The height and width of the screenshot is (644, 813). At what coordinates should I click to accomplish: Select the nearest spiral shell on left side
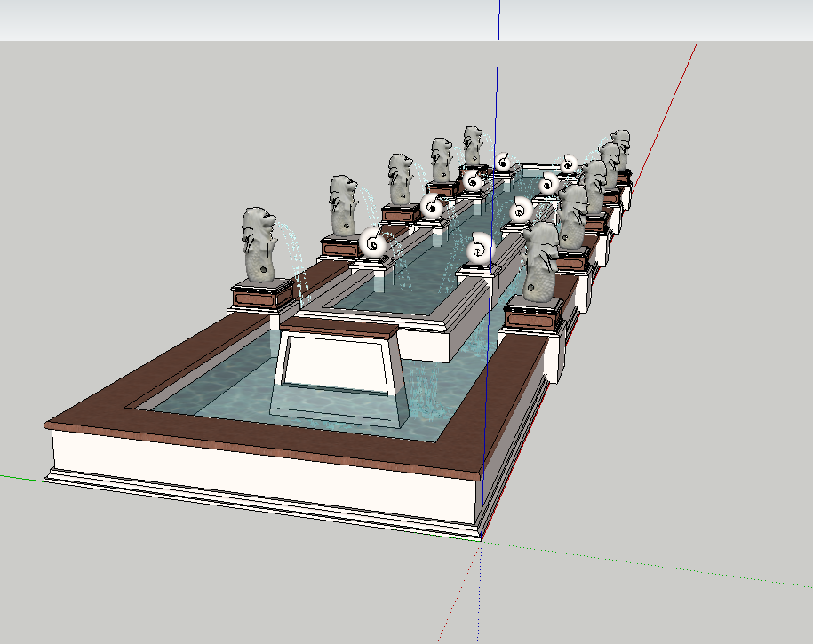[x=373, y=242]
